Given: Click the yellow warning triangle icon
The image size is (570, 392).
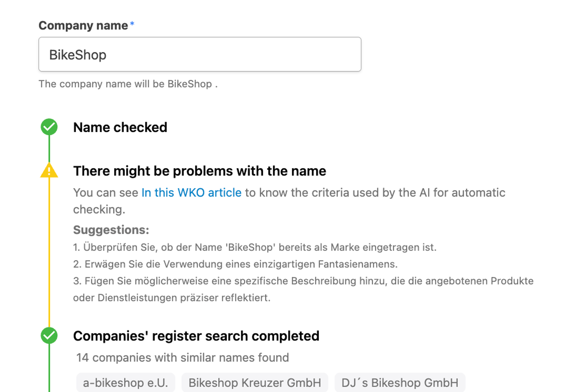Looking at the screenshot, I should tap(49, 171).
